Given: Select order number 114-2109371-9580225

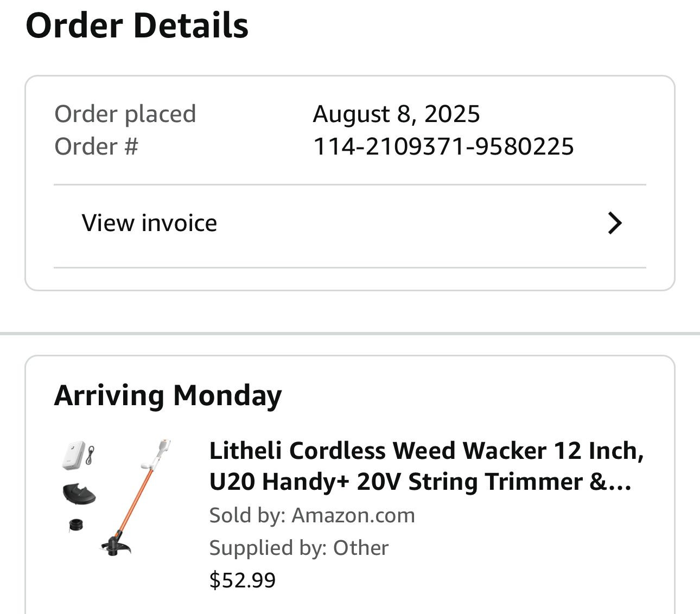Looking at the screenshot, I should pyautogui.click(x=443, y=146).
